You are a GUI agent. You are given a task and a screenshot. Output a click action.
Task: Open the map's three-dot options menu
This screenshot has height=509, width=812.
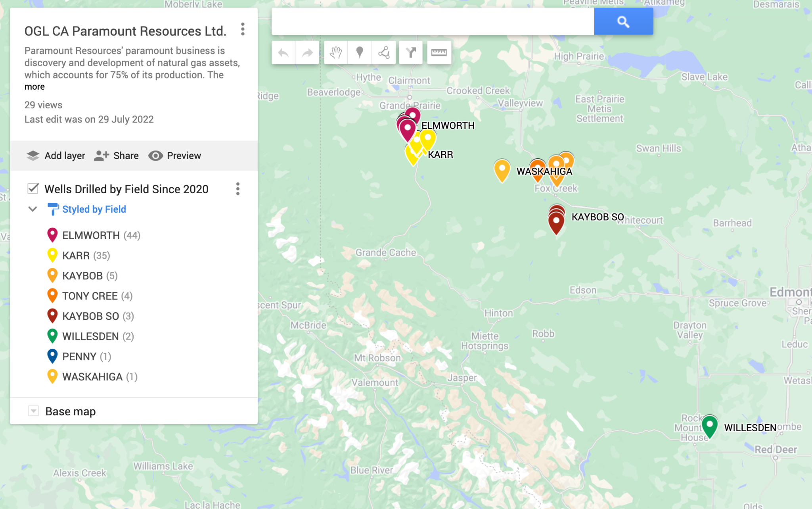pyautogui.click(x=243, y=30)
